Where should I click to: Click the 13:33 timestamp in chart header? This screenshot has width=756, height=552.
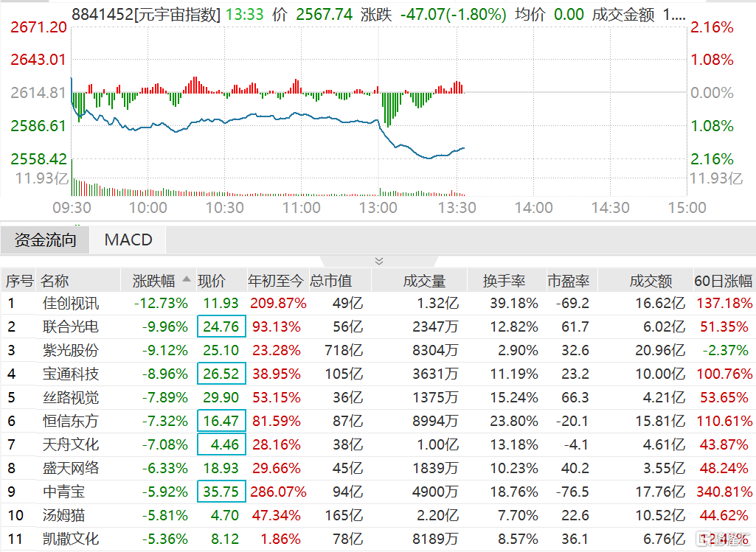tap(244, 15)
